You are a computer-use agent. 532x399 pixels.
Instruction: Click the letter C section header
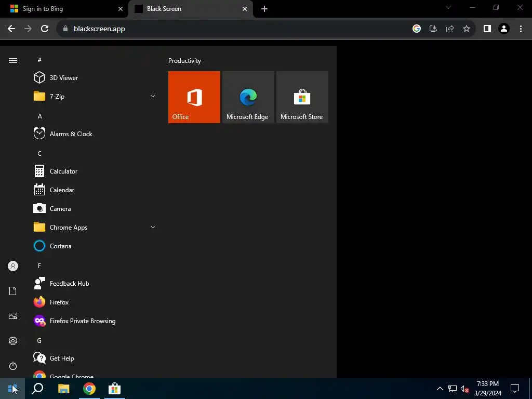[x=39, y=153]
